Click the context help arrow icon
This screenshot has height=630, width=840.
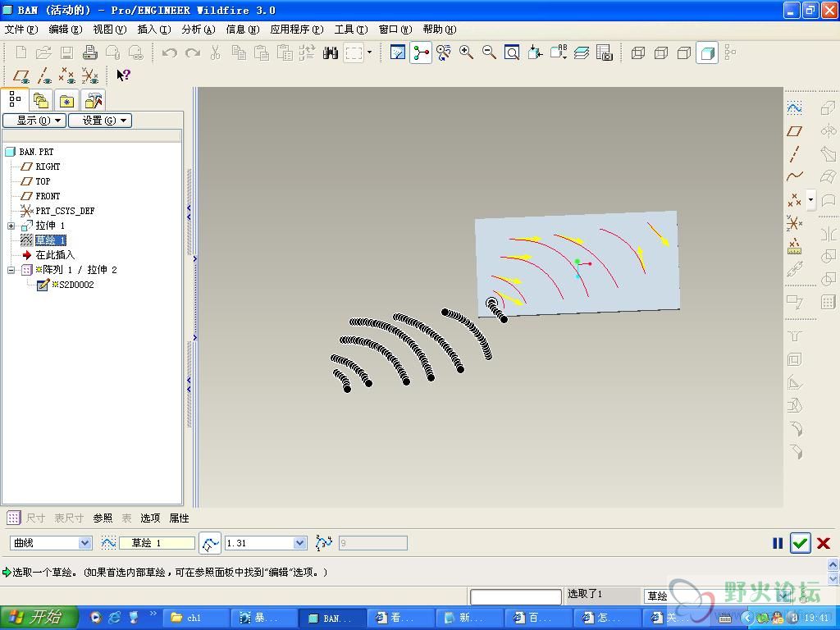click(x=123, y=75)
